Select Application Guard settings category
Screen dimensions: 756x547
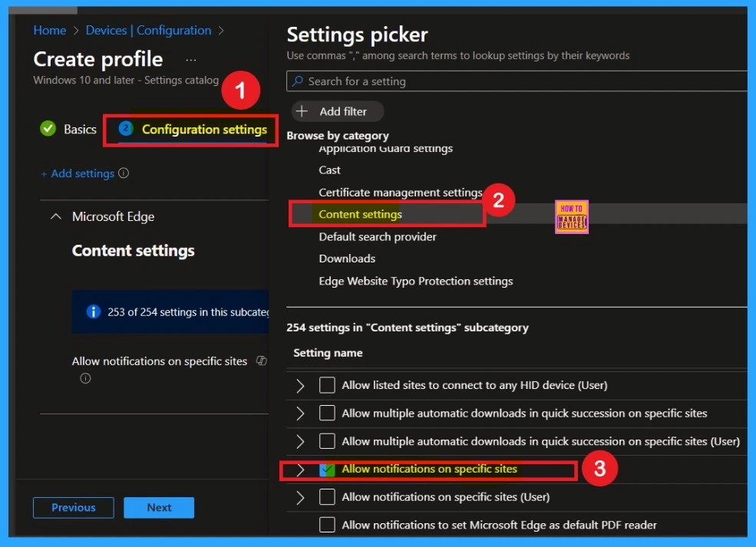tap(386, 148)
